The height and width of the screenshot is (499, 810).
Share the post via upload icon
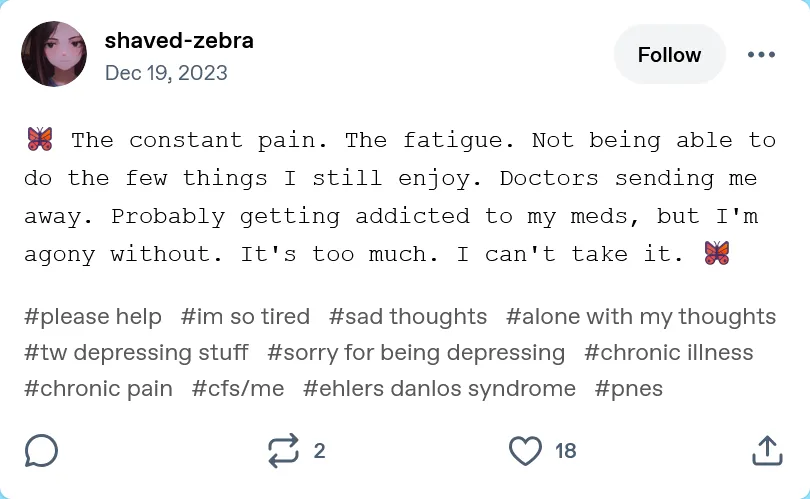click(766, 451)
